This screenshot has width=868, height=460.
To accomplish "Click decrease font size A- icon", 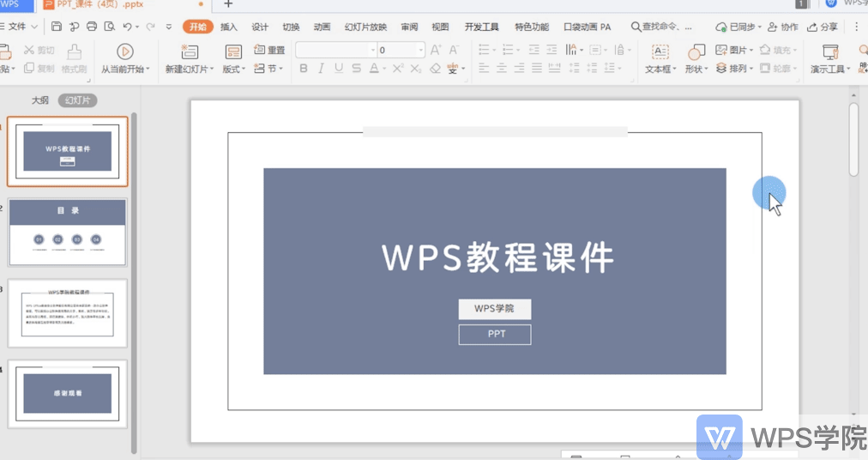I will (454, 50).
